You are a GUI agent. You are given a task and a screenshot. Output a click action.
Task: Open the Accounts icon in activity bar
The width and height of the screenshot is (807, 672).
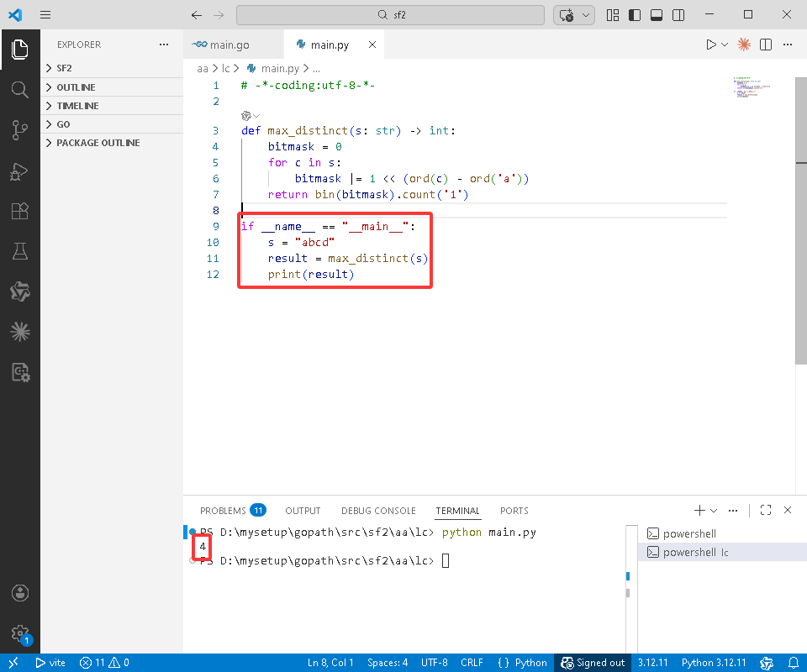click(x=19, y=593)
